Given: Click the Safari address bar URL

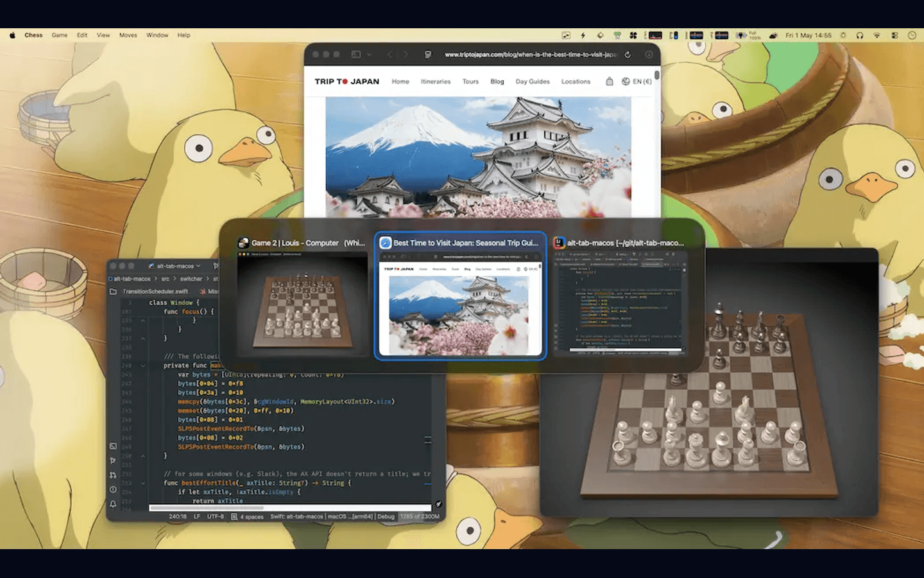Looking at the screenshot, I should (531, 55).
